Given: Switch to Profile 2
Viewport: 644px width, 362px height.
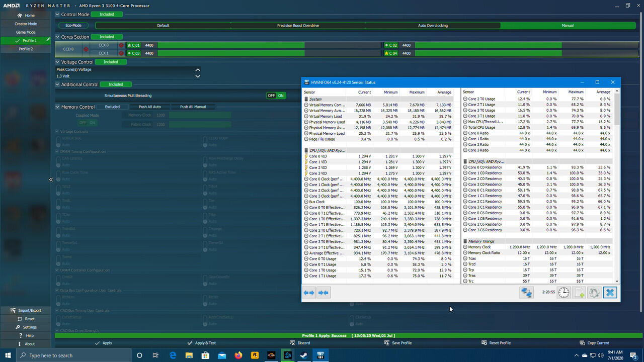Looking at the screenshot, I should (26, 49).
